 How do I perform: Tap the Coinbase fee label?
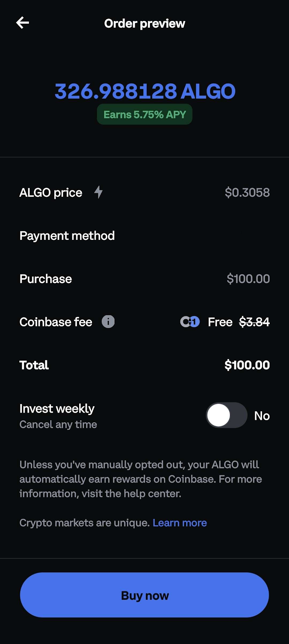pyautogui.click(x=56, y=322)
